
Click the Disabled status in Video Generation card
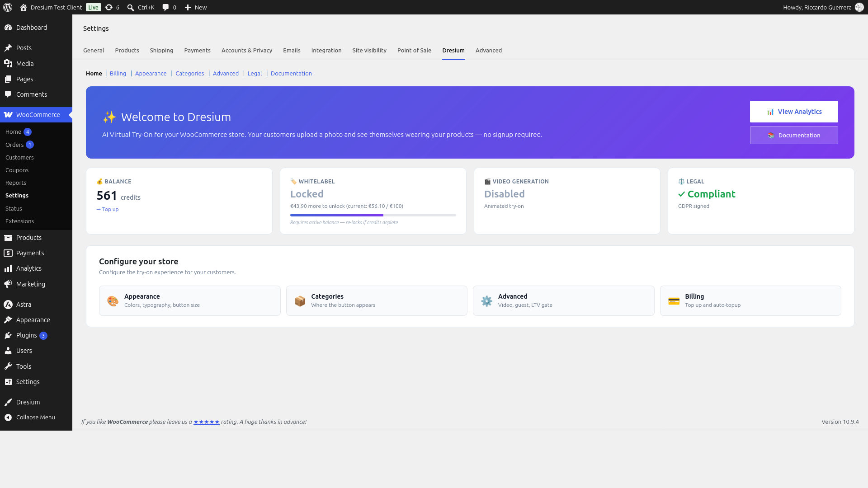[x=505, y=194]
